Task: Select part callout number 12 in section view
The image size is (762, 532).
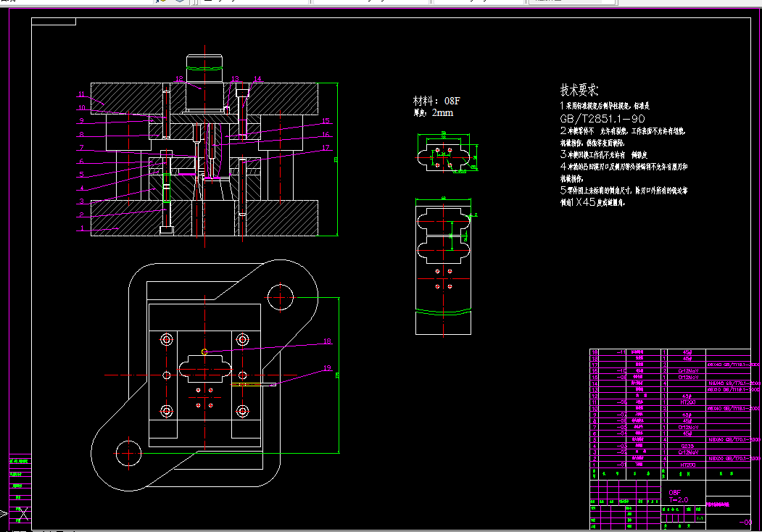Action: [179, 79]
